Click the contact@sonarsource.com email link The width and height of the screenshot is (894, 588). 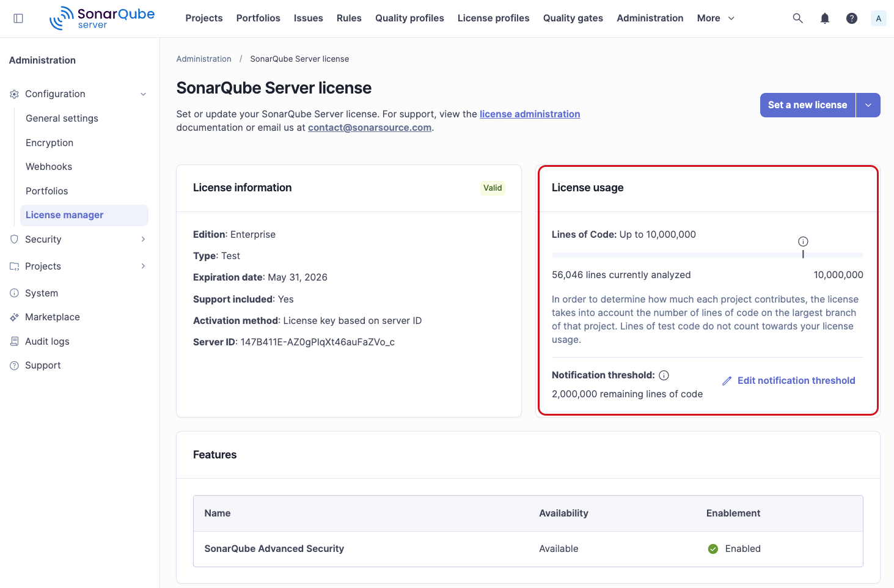370,128
